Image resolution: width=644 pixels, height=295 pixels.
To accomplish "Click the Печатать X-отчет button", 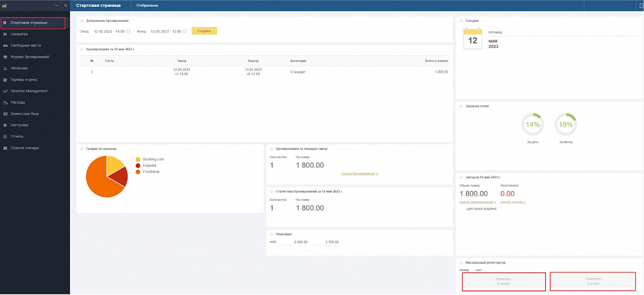I will click(504, 281).
